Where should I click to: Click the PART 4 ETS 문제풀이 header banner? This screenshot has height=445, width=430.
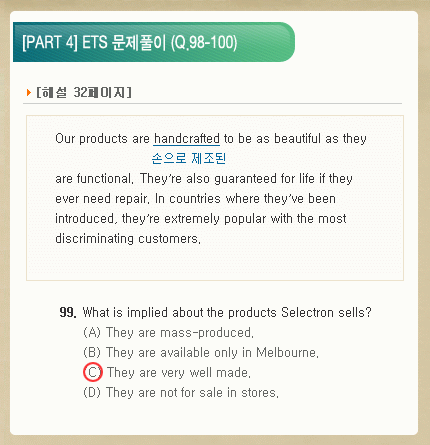point(154,42)
